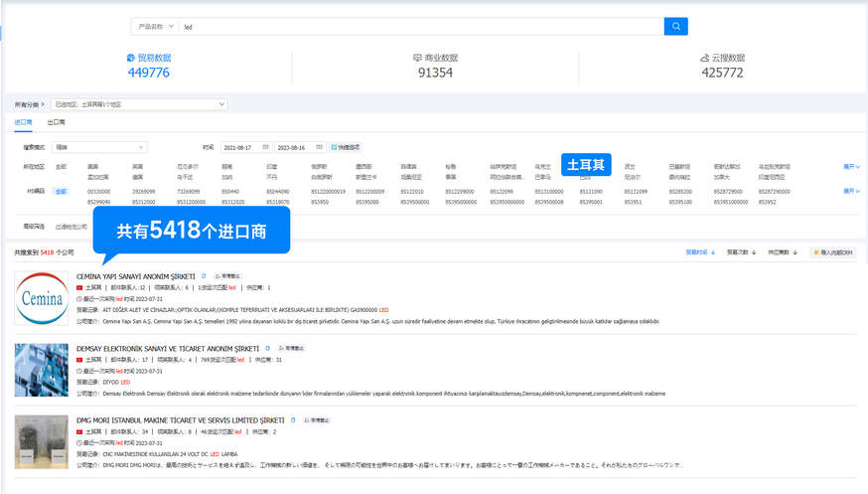Switch to the 出口商 tab
This screenshot has height=494, width=868.
click(56, 122)
